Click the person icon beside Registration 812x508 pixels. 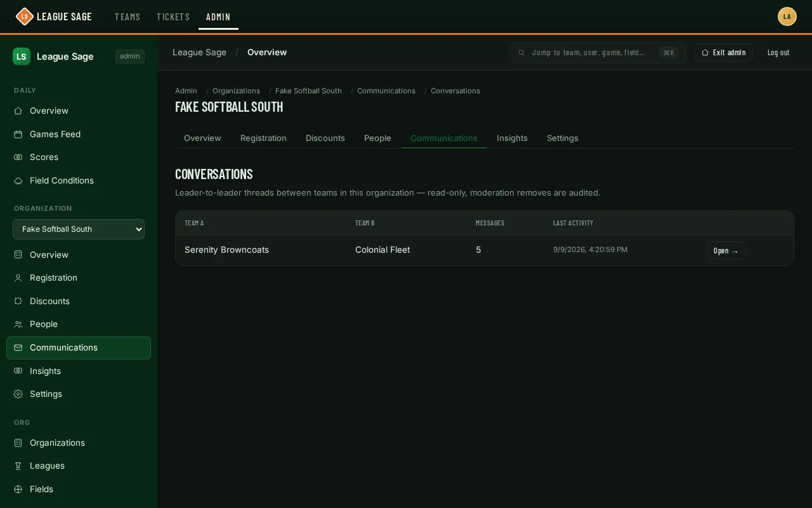[18, 278]
